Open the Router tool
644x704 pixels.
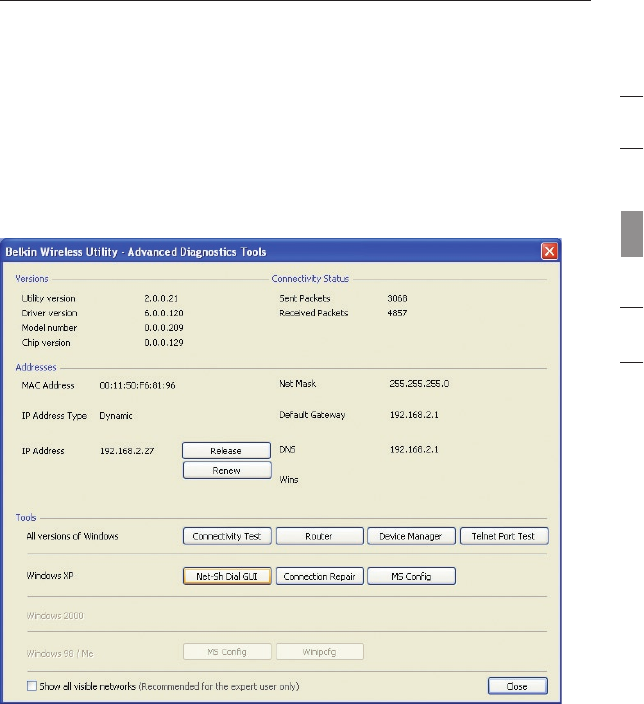[x=319, y=536]
